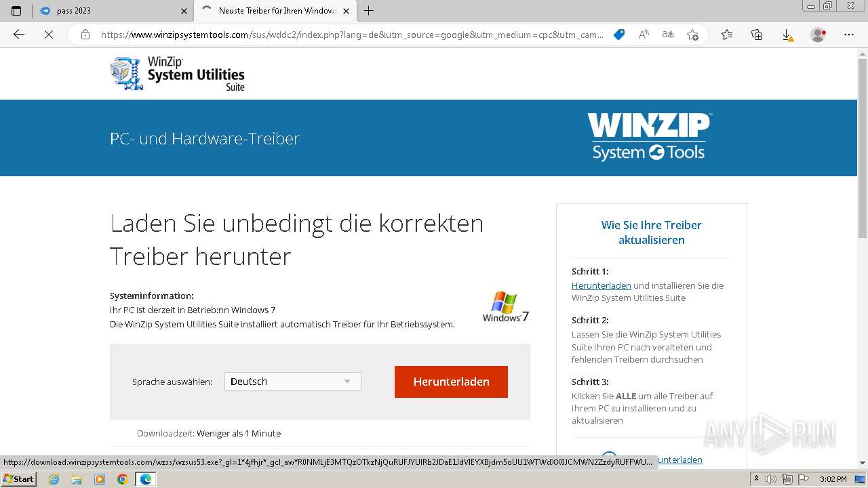
Task: Click the Windows 7 logo image
Action: [506, 307]
